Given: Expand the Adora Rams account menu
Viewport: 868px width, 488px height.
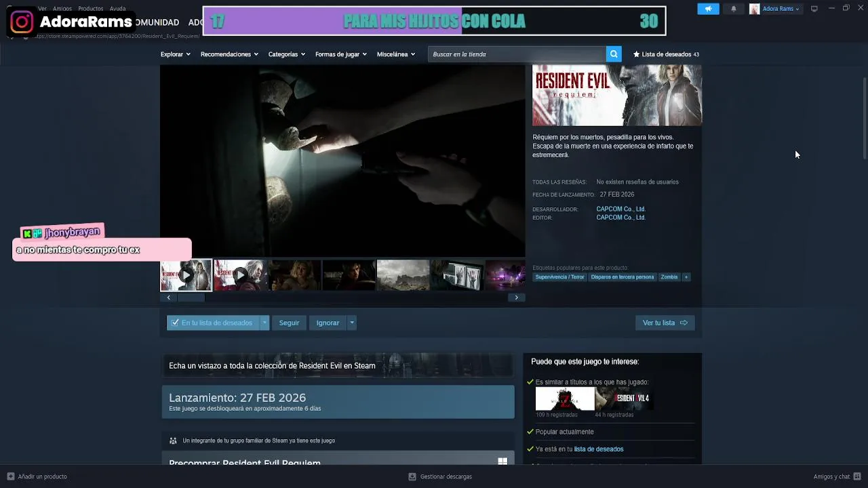Looking at the screenshot, I should point(781,9).
